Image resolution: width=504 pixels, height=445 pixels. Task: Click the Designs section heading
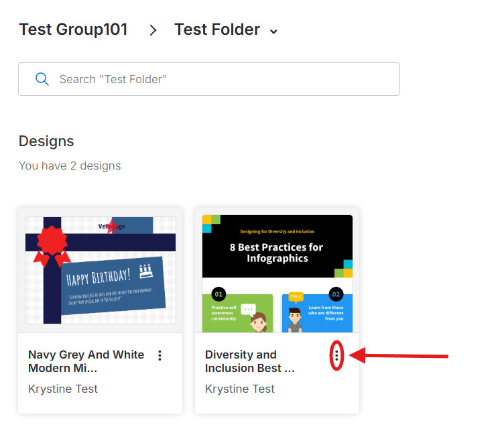click(46, 141)
